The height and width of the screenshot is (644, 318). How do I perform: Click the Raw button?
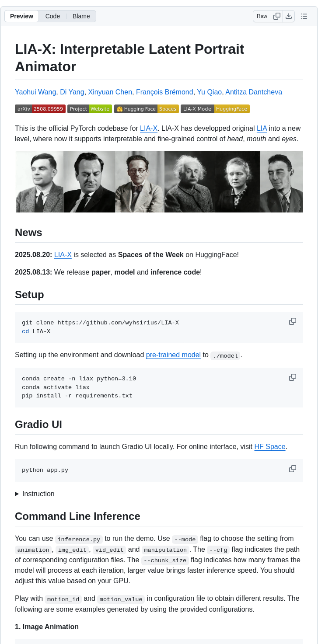tap(262, 16)
